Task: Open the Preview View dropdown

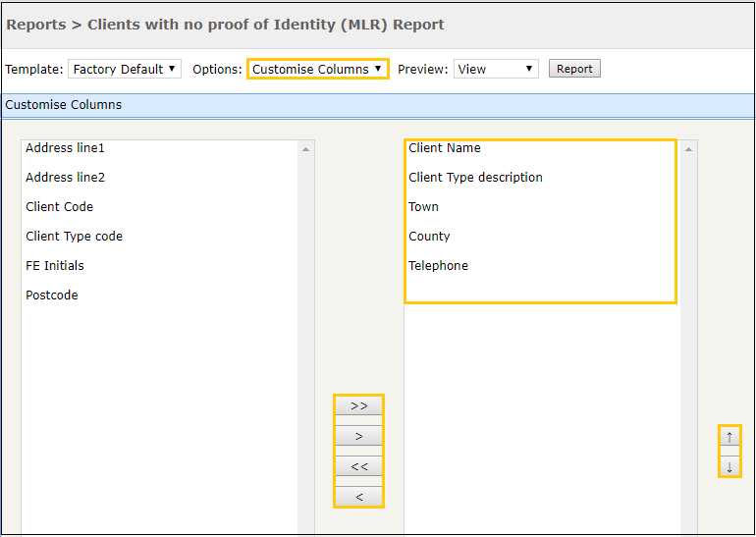Action: (496, 69)
